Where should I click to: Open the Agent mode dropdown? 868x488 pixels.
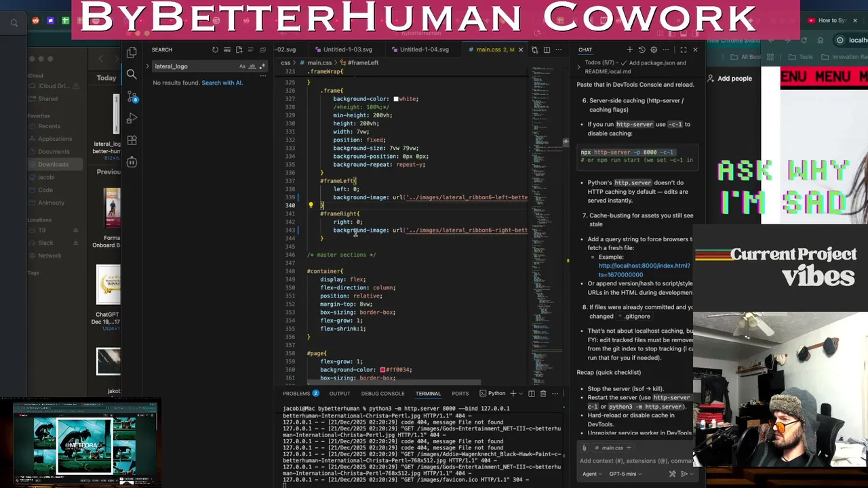(x=592, y=474)
